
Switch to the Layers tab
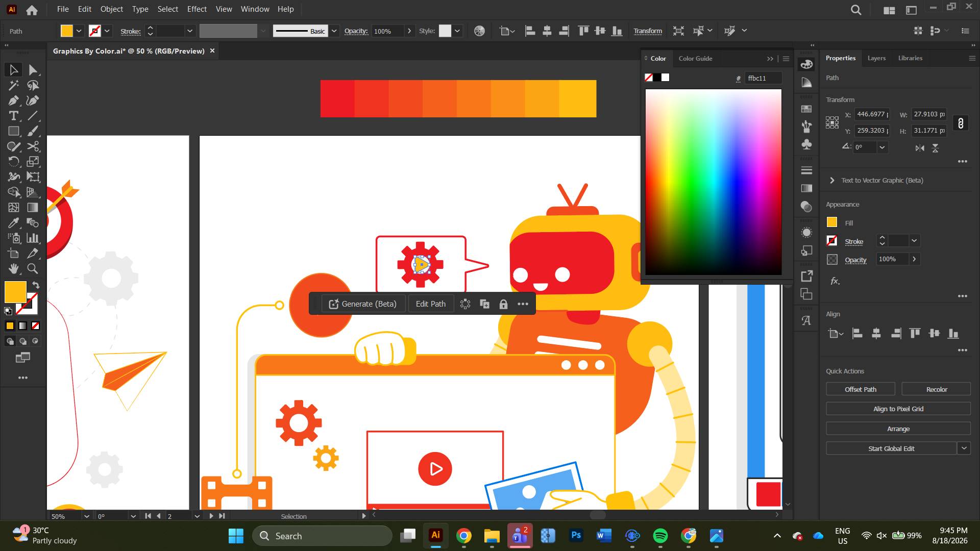point(876,58)
